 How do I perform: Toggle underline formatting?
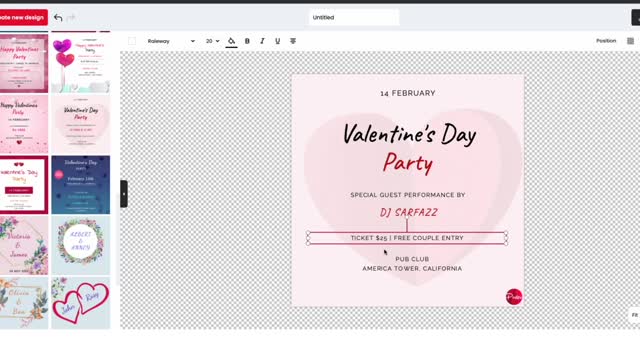[x=278, y=41]
